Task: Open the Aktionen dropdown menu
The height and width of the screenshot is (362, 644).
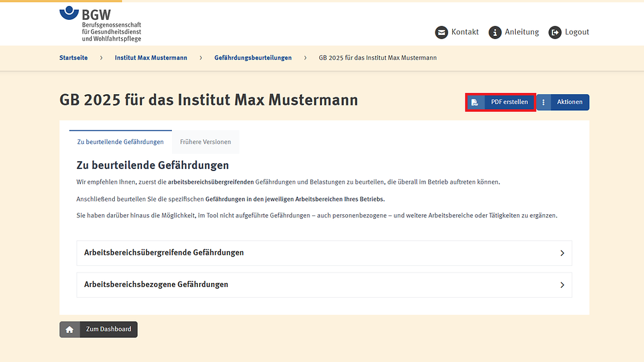Action: click(569, 103)
